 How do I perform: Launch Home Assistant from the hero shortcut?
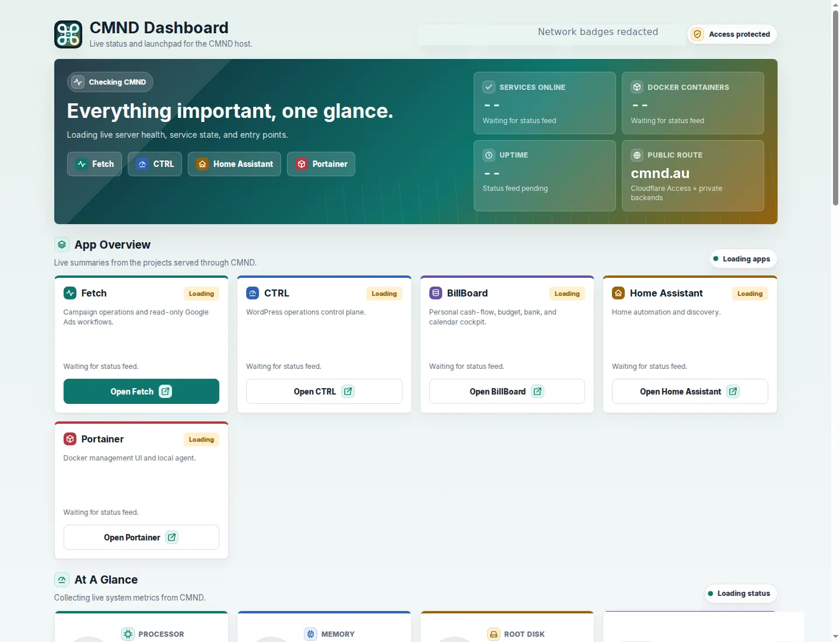[235, 164]
